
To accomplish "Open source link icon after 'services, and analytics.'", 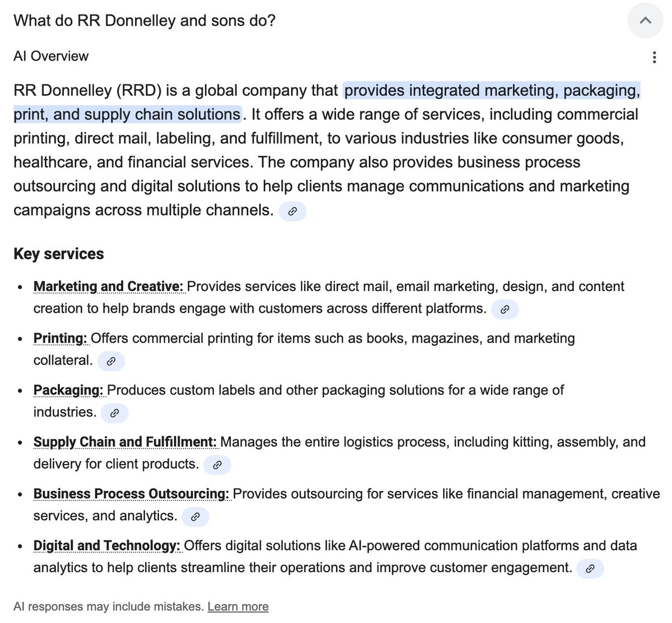I will coord(195,517).
